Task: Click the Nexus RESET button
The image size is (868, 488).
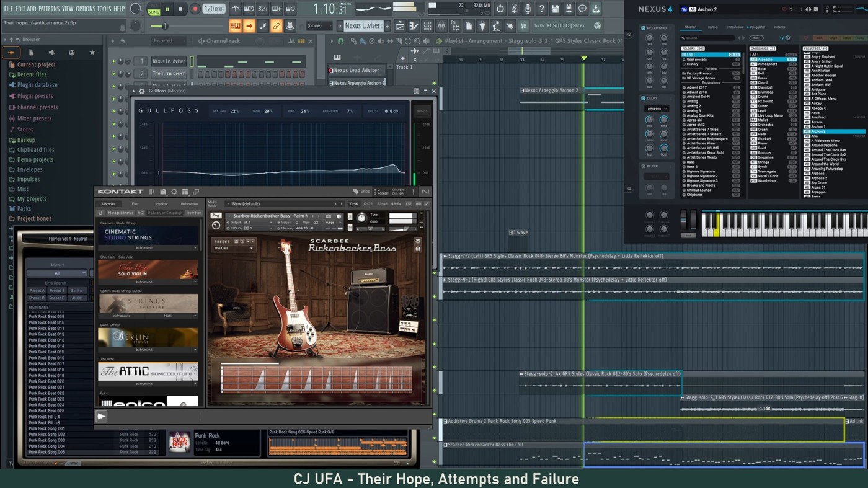Action: pyautogui.click(x=756, y=38)
